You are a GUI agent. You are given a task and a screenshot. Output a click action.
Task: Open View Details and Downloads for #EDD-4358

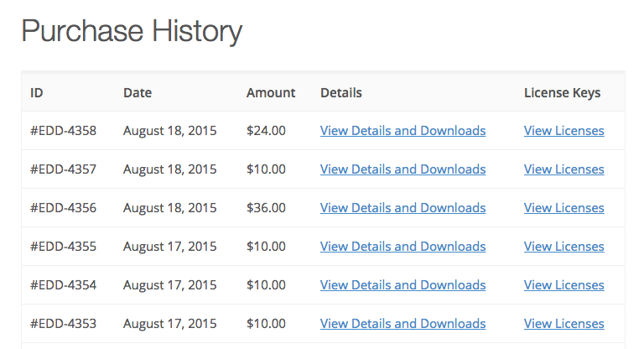402,131
